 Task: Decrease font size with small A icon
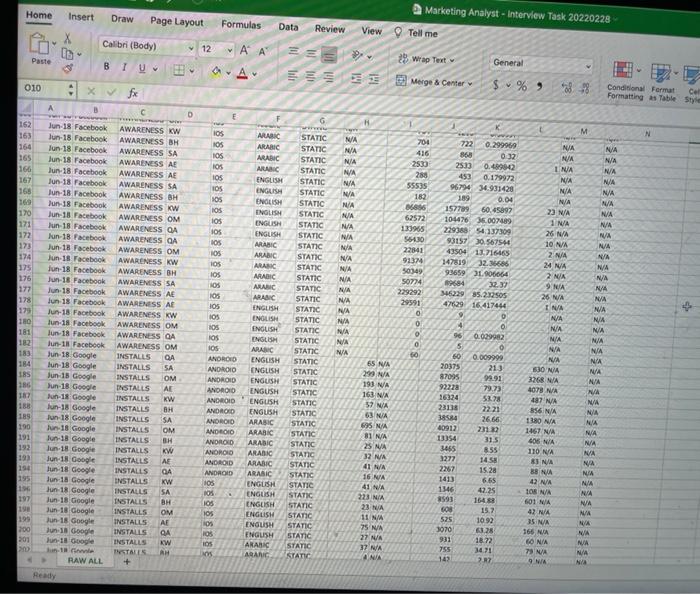(263, 52)
